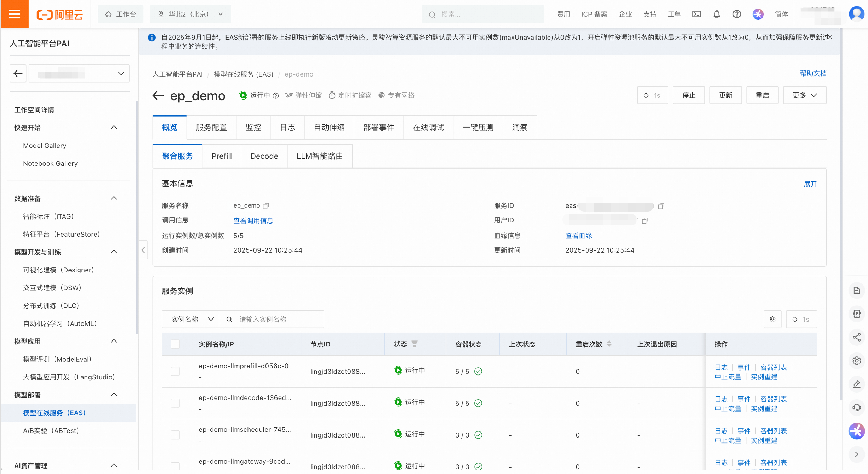
Task: Check the ep-demo-llmdecode instance row
Action: pyautogui.click(x=175, y=403)
